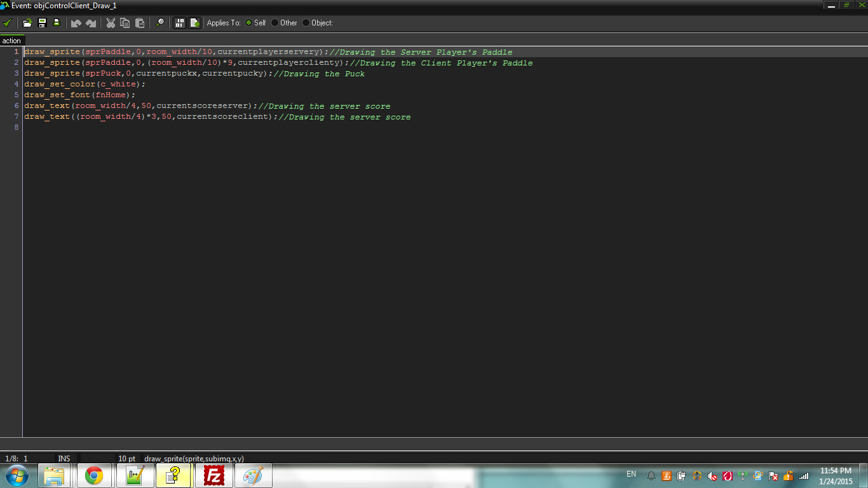Open a saved code file from disk
The height and width of the screenshot is (488, 868).
point(27,23)
